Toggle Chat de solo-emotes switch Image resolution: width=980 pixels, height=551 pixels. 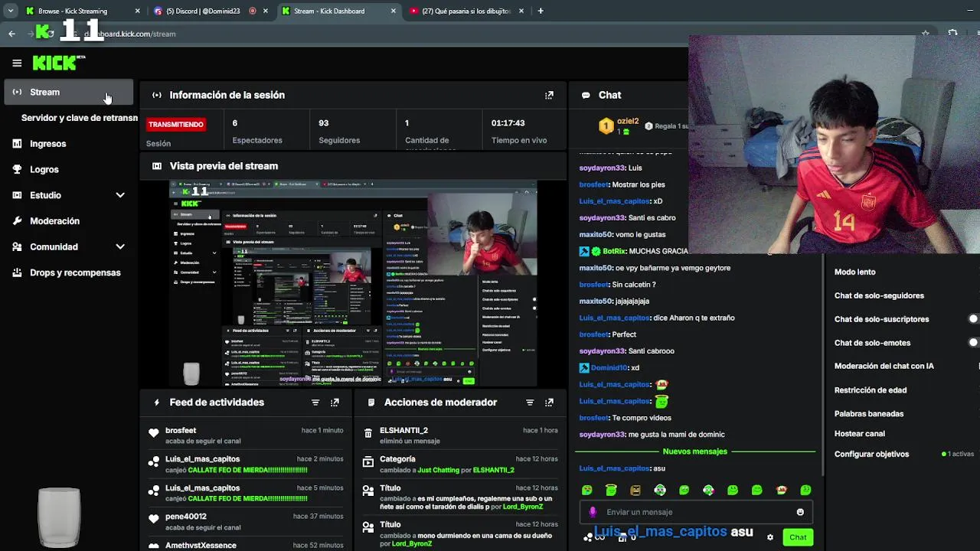(974, 343)
